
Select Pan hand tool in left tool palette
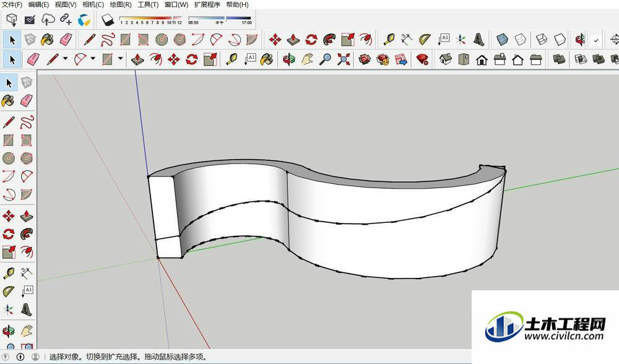[x=27, y=331]
